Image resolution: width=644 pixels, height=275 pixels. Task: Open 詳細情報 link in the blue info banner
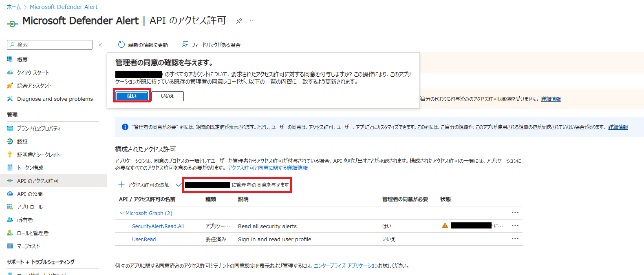[618, 127]
